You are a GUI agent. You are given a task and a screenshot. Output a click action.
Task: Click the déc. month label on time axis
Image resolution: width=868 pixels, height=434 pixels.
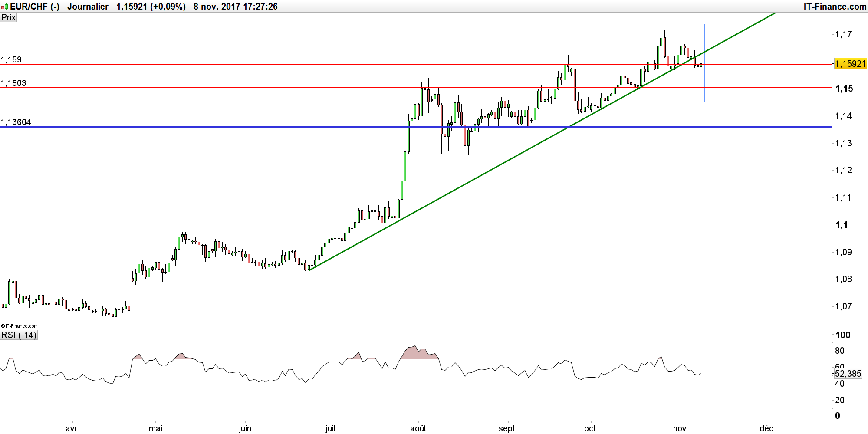click(x=767, y=428)
